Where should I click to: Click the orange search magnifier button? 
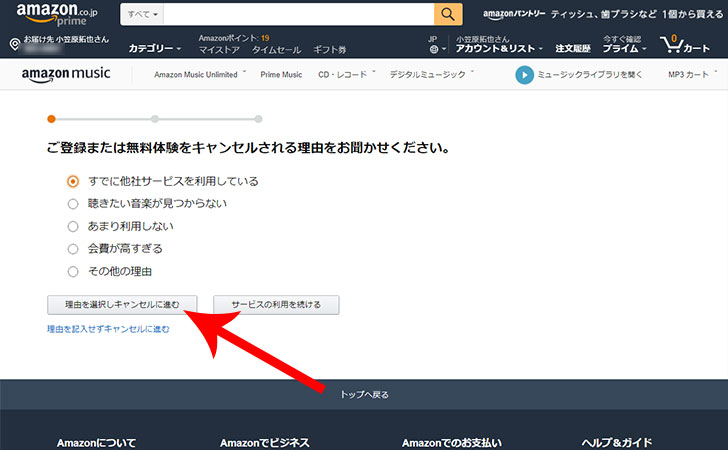[448, 14]
